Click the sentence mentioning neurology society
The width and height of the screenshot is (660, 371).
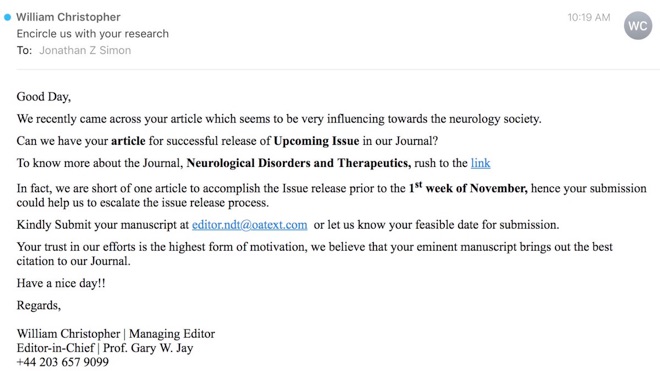(279, 119)
